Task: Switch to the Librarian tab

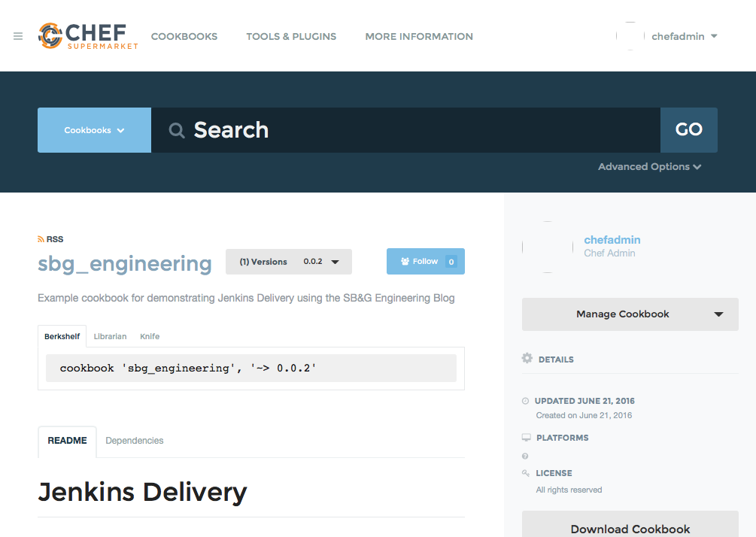Action: tap(110, 336)
